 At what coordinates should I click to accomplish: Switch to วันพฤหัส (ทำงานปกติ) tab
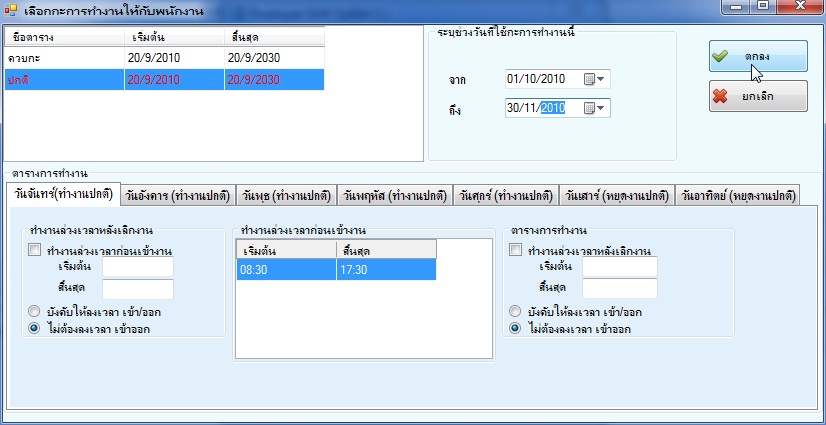click(x=396, y=196)
